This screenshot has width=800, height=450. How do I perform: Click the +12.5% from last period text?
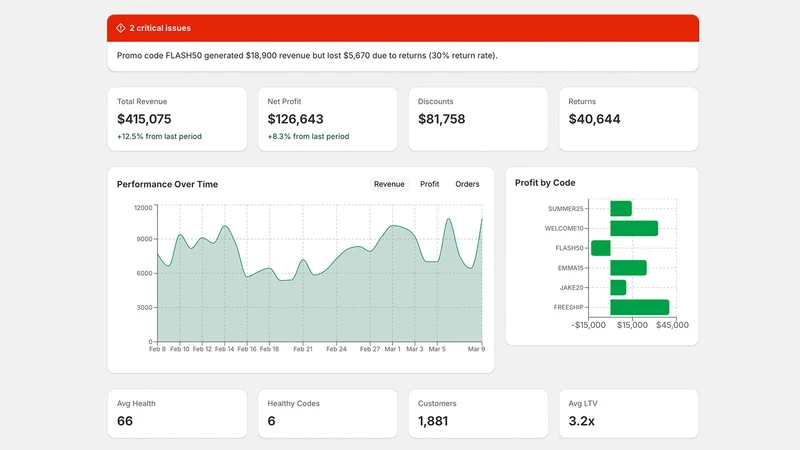159,136
